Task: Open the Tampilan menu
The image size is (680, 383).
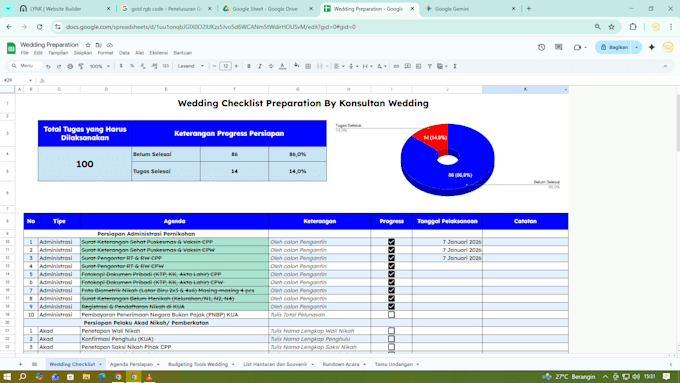Action: pyautogui.click(x=58, y=53)
